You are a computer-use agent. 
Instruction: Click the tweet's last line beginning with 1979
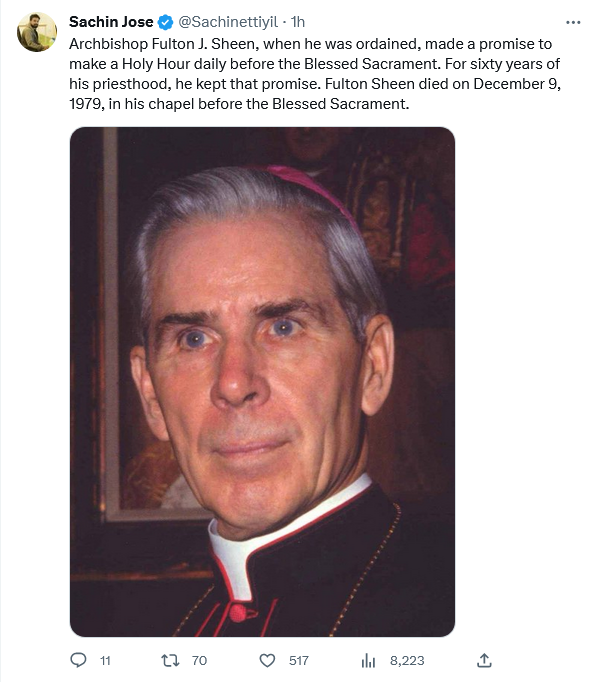tap(239, 104)
